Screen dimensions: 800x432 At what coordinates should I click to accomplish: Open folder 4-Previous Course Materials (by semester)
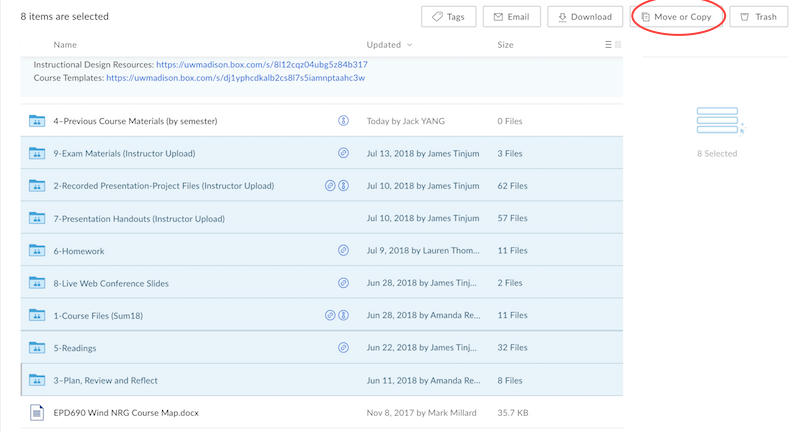(x=135, y=121)
